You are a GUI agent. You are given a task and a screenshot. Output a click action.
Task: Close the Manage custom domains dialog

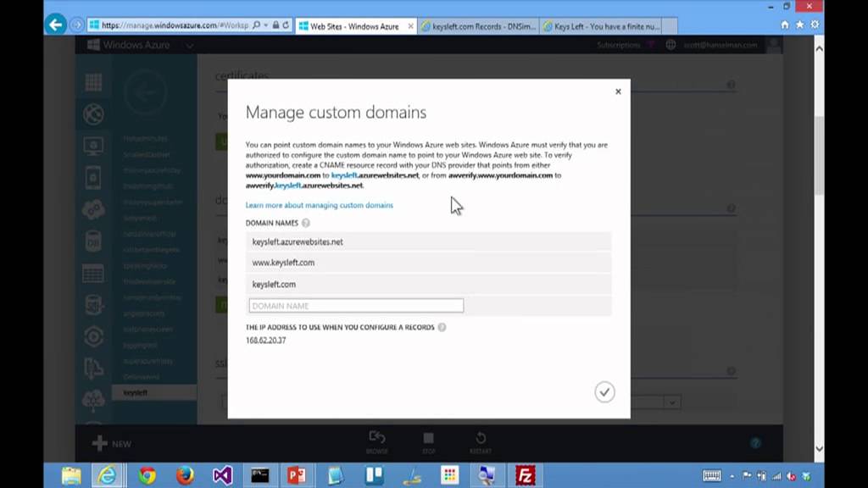pos(618,91)
